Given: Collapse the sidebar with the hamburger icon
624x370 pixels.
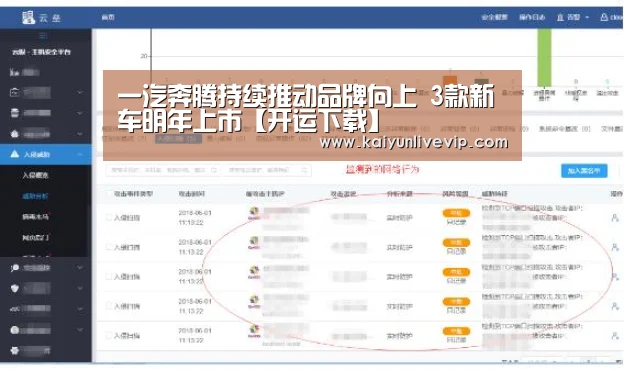Looking at the screenshot, I should pyautogui.click(x=43, y=36).
